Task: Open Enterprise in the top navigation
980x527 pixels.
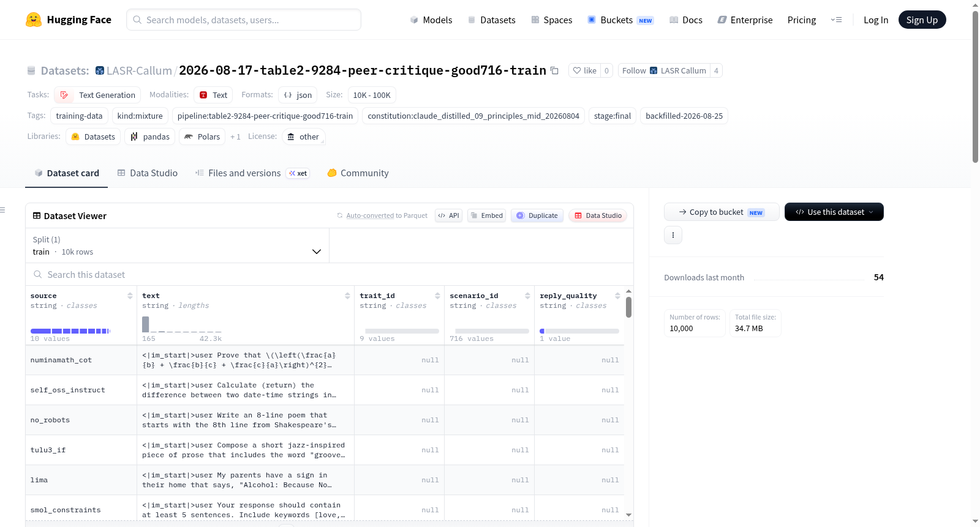Action: [745, 20]
